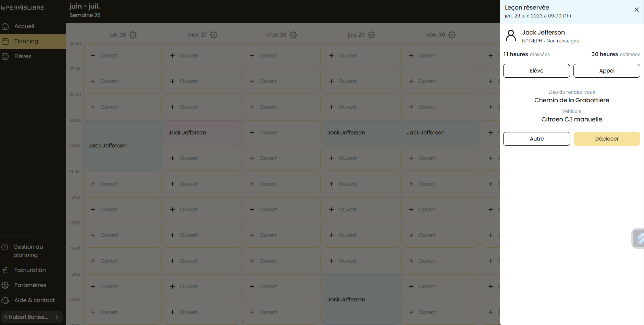Open day settings for jeu. 29
The width and height of the screenshot is (644, 325).
[x=371, y=35]
